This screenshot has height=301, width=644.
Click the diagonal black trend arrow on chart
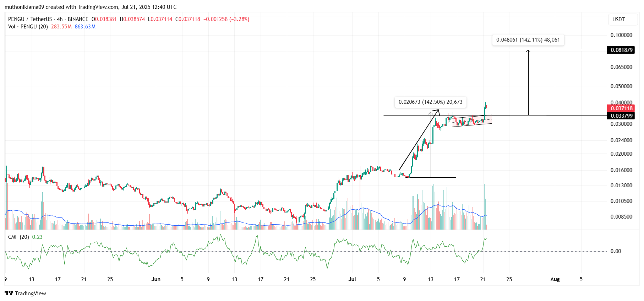419,140
